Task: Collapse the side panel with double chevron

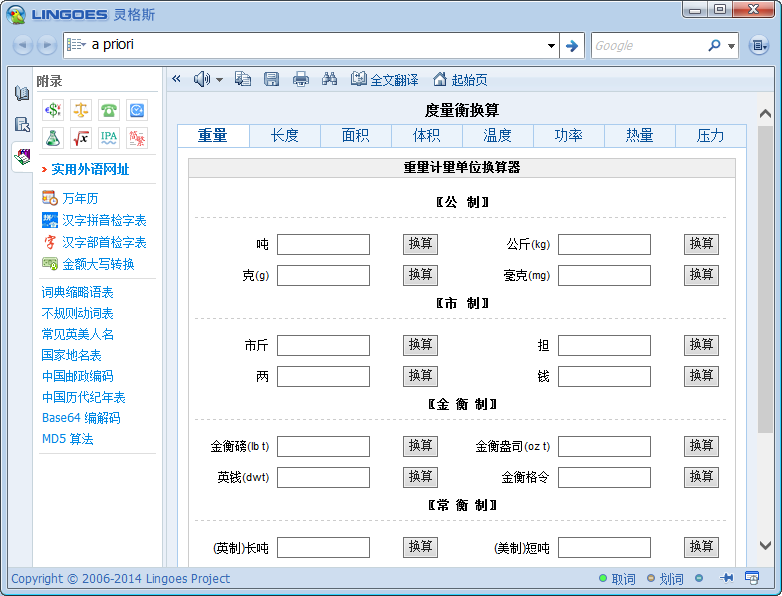Action: pos(176,78)
